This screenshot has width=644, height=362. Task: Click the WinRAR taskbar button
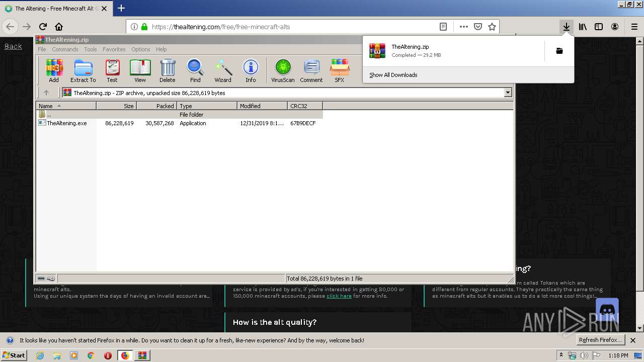point(142,355)
